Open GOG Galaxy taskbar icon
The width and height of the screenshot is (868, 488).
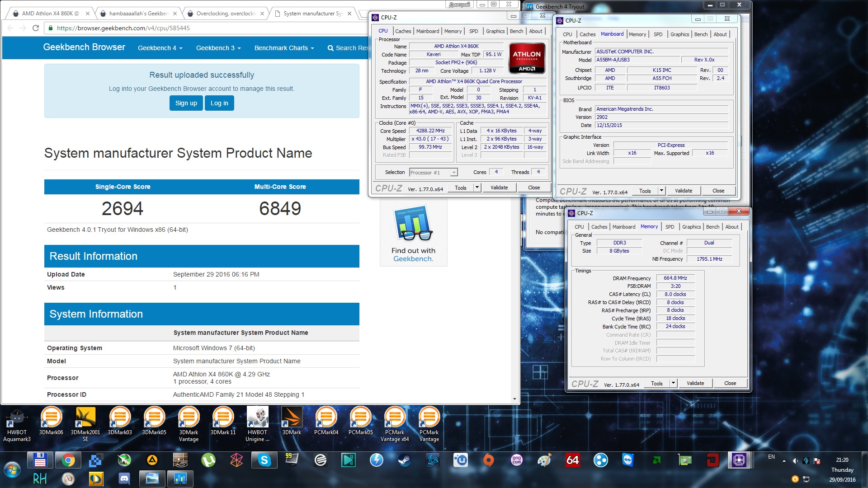(x=516, y=460)
